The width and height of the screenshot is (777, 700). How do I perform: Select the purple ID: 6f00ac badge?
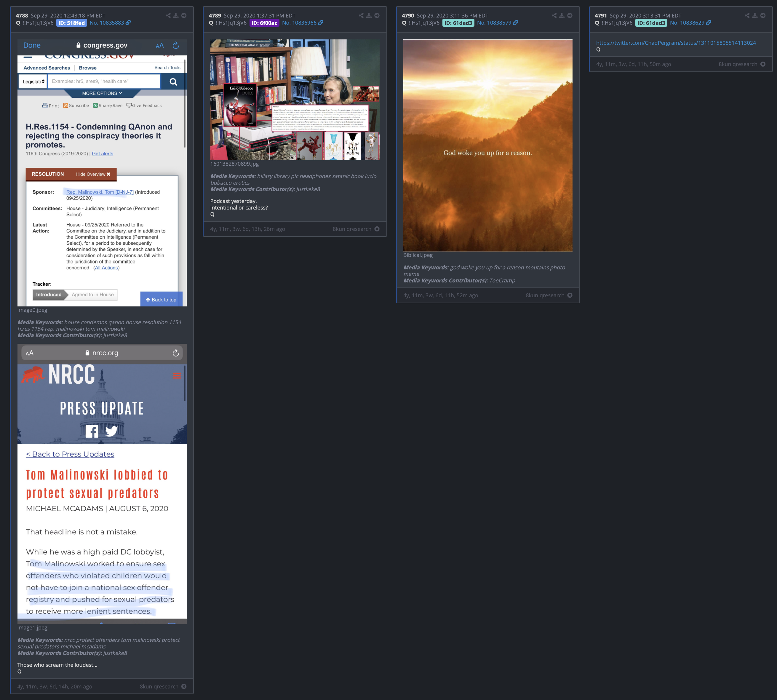click(264, 23)
